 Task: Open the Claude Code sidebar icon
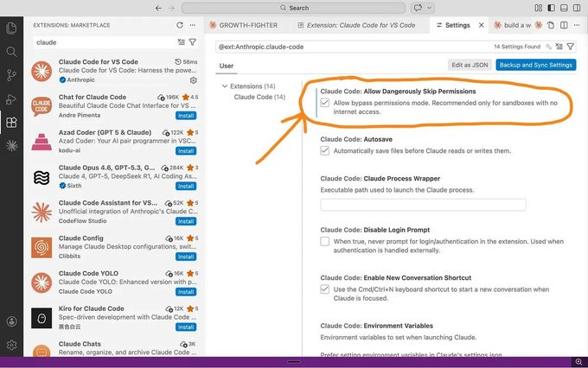(x=11, y=145)
